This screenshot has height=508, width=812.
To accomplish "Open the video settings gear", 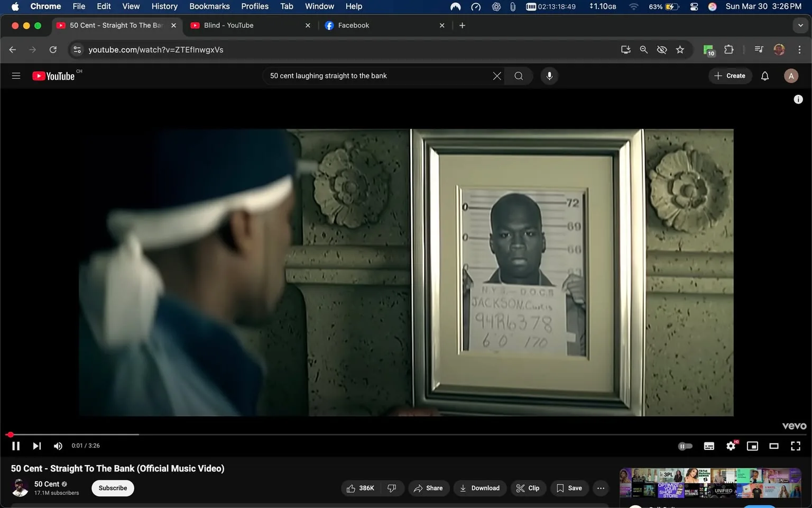I will click(x=731, y=446).
